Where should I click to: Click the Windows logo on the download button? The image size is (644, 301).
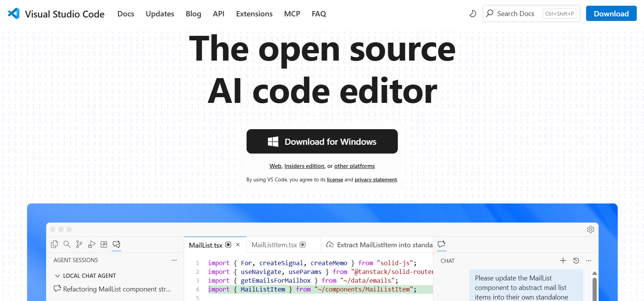pos(273,142)
